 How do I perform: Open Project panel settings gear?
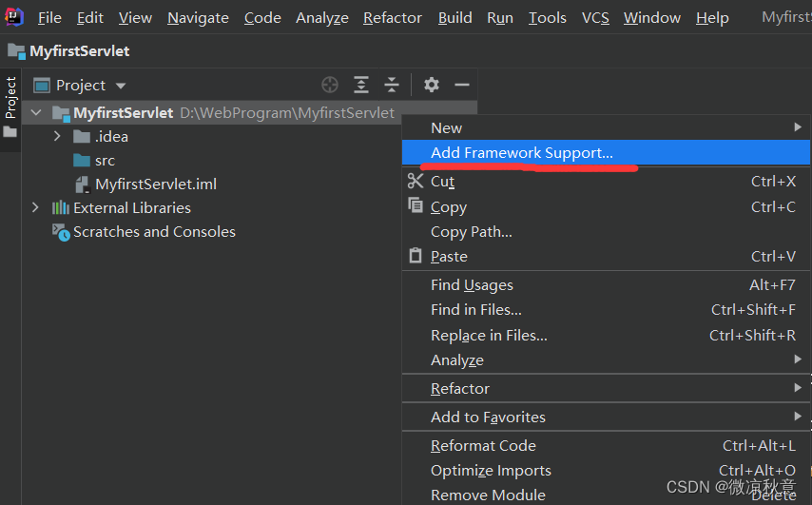tap(432, 85)
